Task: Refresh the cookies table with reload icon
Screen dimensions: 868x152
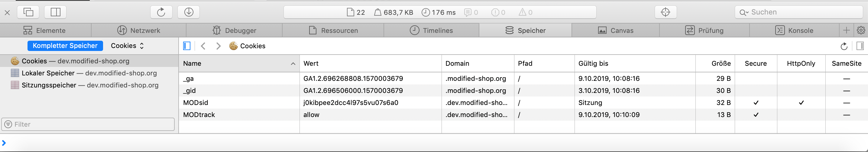Action: pyautogui.click(x=844, y=46)
